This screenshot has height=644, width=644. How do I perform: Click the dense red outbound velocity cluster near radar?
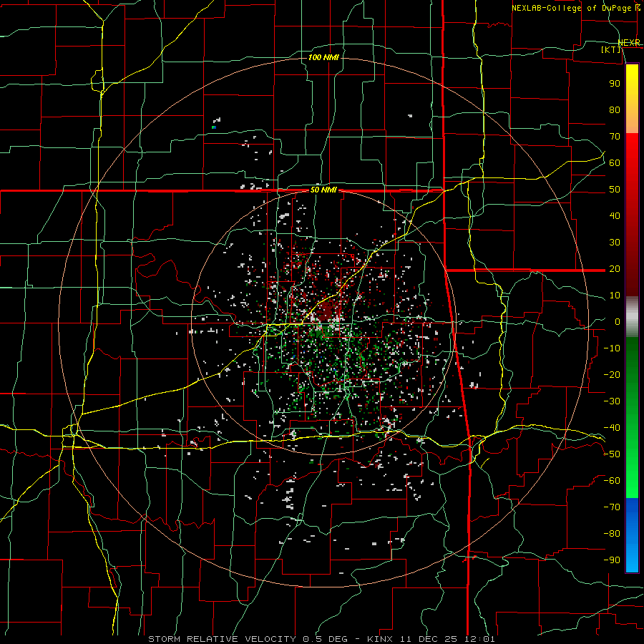(x=327, y=311)
